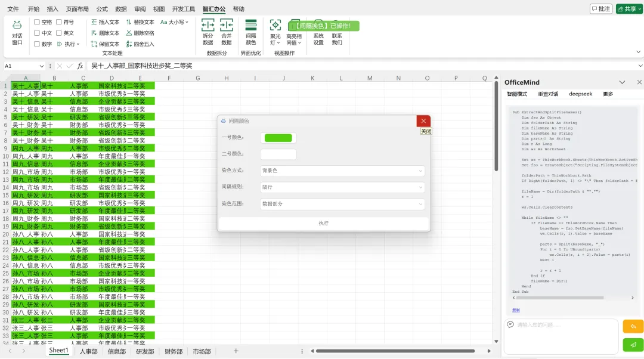644x359 pixels.
Task: Open the 染色方式 dropdown showing 背景色
Action: (342, 171)
